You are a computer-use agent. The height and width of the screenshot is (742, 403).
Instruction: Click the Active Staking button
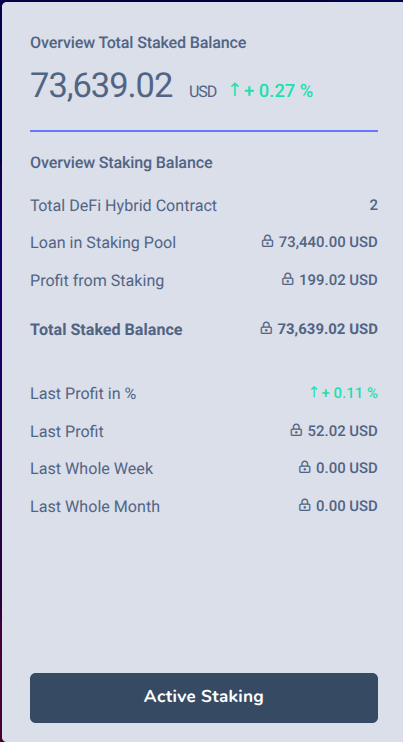(204, 698)
